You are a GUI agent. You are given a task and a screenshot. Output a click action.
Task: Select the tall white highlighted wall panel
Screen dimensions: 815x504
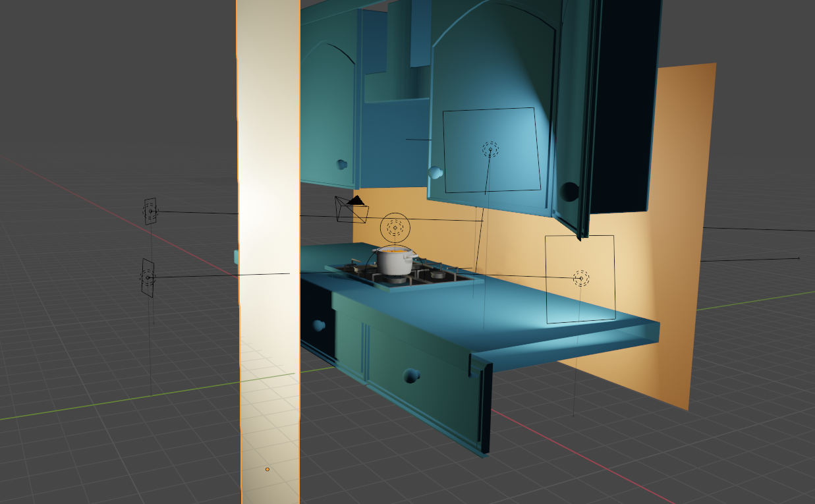[269, 252]
